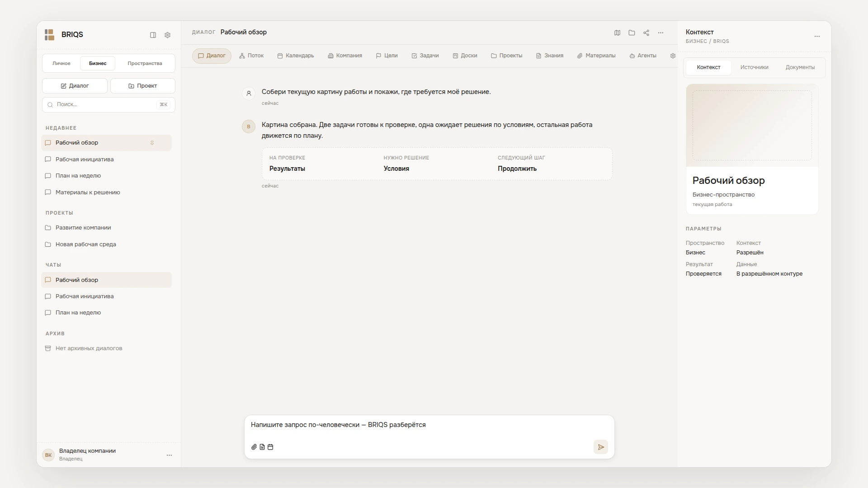Attach a file with the paperclip icon

[254, 447]
